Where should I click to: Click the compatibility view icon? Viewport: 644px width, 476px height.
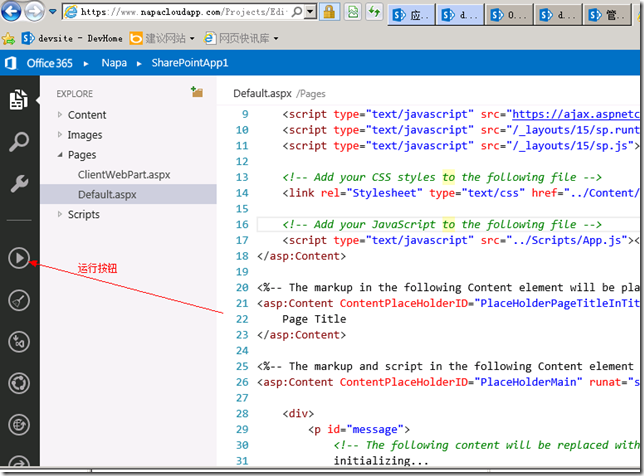[353, 12]
